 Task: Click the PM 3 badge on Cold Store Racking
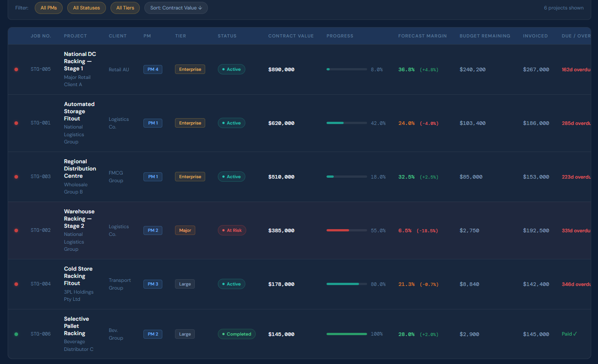(x=152, y=284)
